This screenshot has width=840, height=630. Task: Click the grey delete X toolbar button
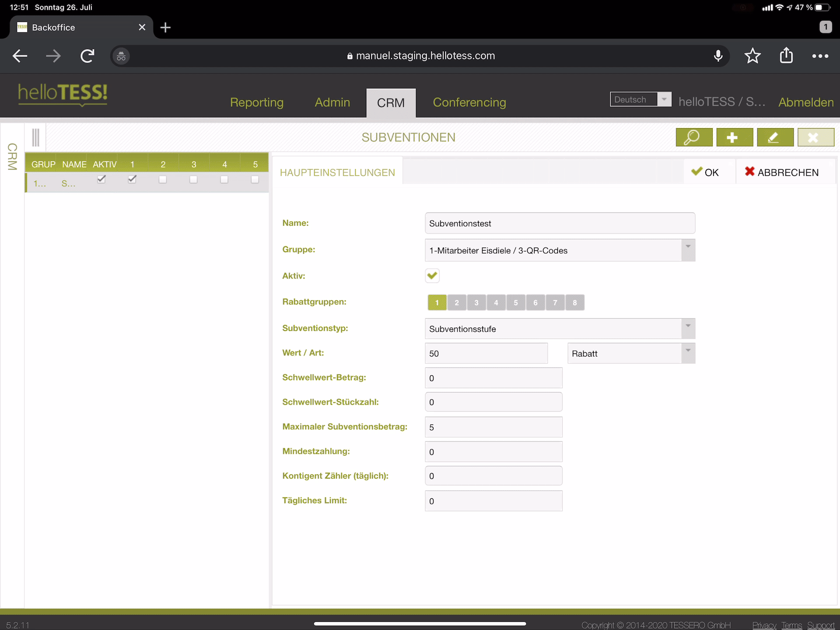pyautogui.click(x=815, y=137)
